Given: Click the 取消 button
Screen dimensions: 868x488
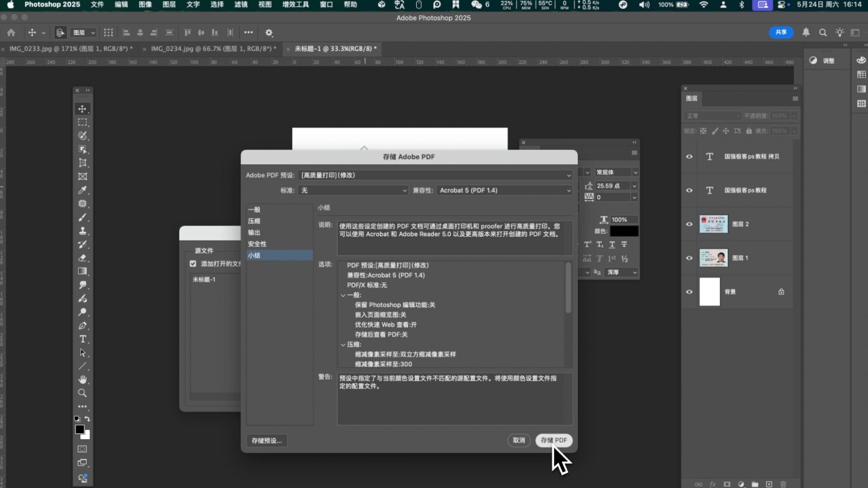Looking at the screenshot, I should [x=519, y=440].
